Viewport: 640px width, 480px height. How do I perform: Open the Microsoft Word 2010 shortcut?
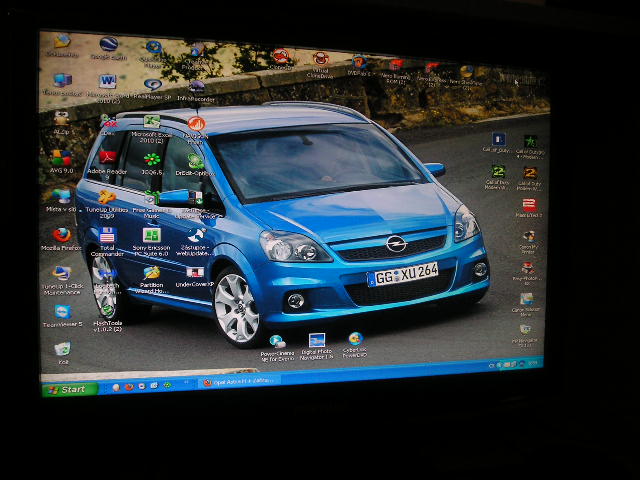coord(107,83)
